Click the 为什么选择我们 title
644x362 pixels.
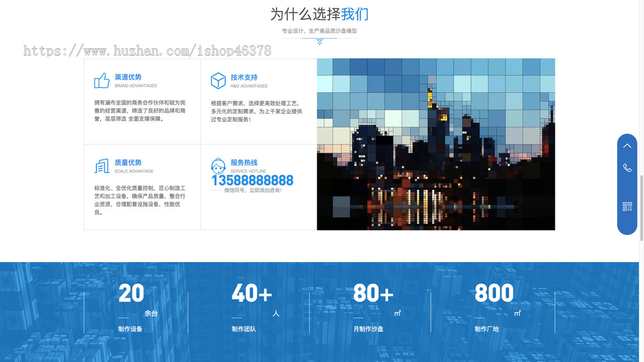pos(319,14)
